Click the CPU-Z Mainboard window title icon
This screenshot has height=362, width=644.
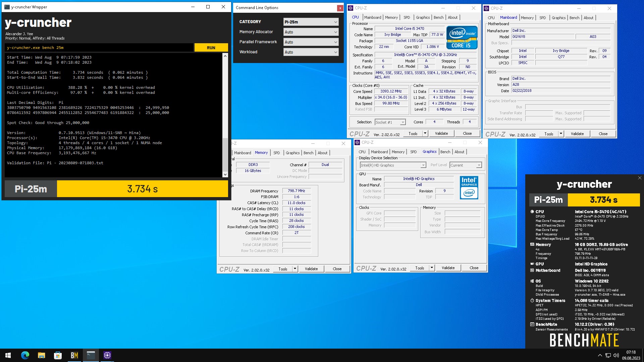(486, 8)
